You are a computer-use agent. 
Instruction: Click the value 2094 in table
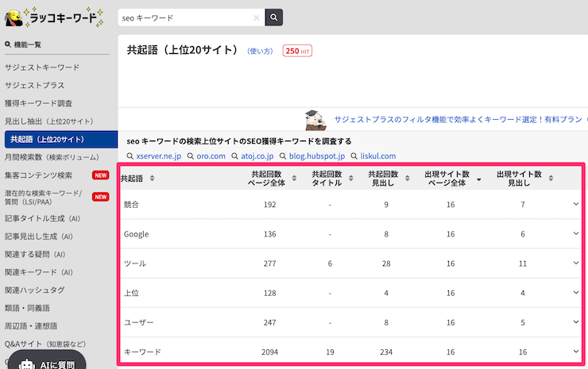coord(269,352)
